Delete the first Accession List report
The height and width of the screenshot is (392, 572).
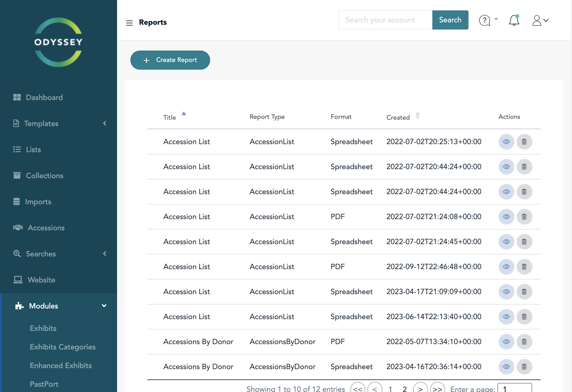[x=524, y=142]
